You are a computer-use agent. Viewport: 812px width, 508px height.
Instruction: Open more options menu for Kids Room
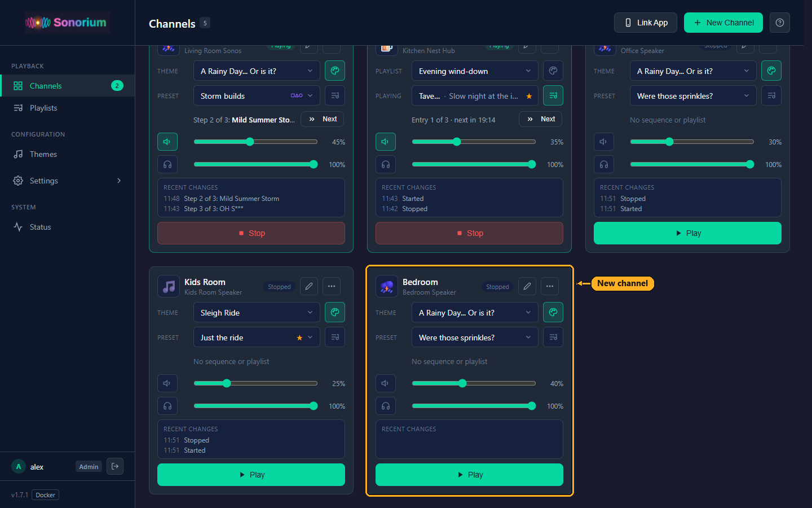pyautogui.click(x=332, y=286)
